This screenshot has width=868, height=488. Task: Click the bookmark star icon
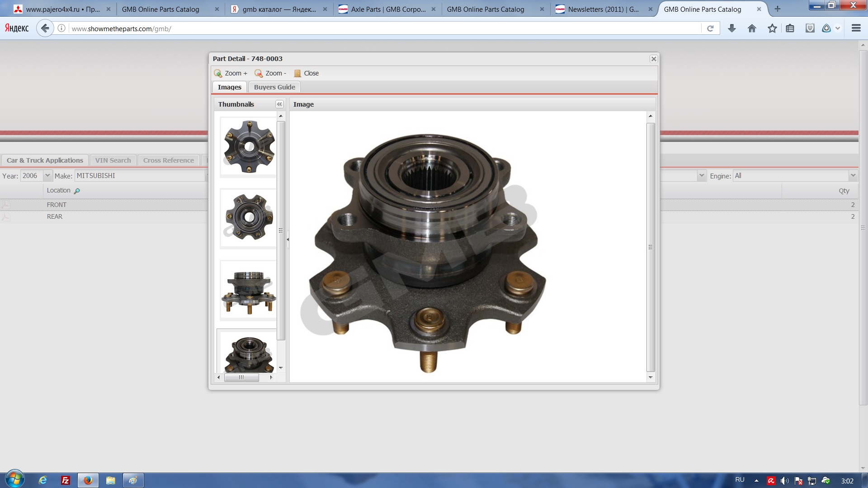[772, 28]
